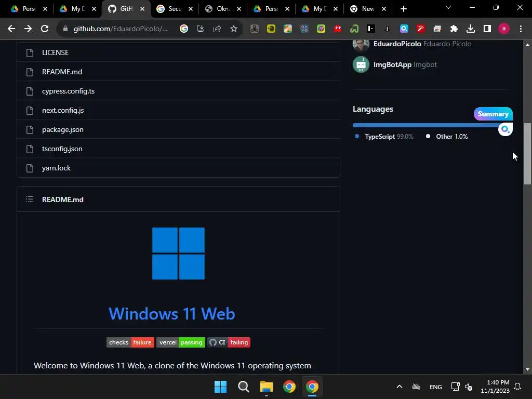Switch to the GitHub tab
Screen dimensions: 532x399
coord(126,9)
